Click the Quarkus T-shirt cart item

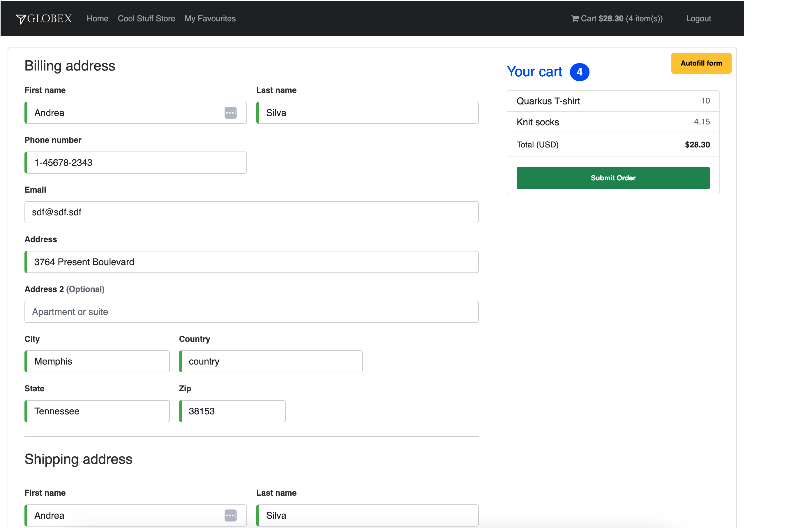point(613,101)
